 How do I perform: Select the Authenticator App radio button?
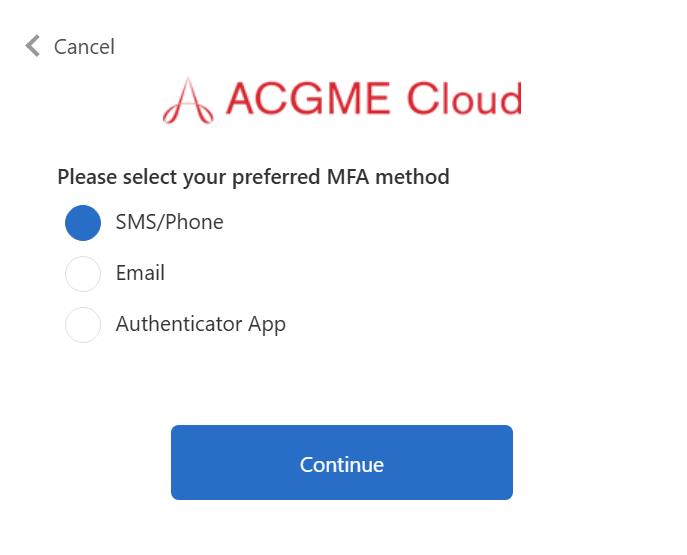(83, 325)
